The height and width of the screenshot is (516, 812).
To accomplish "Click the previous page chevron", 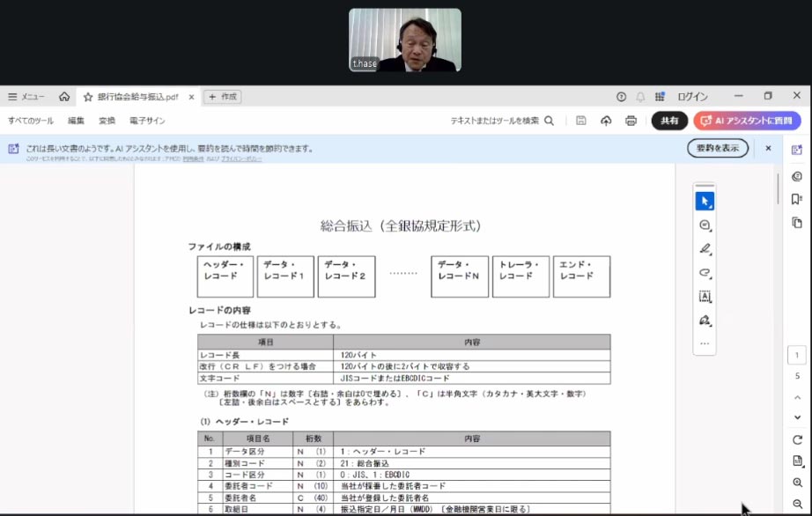I will coord(796,397).
